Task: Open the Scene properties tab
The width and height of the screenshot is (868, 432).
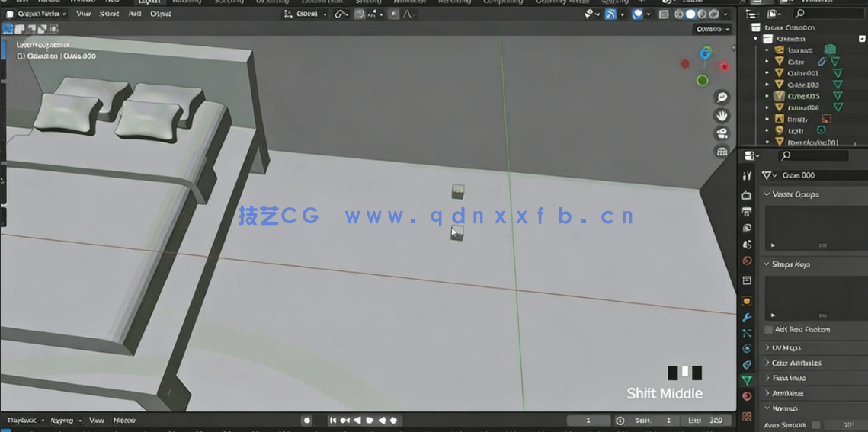Action: click(x=747, y=244)
